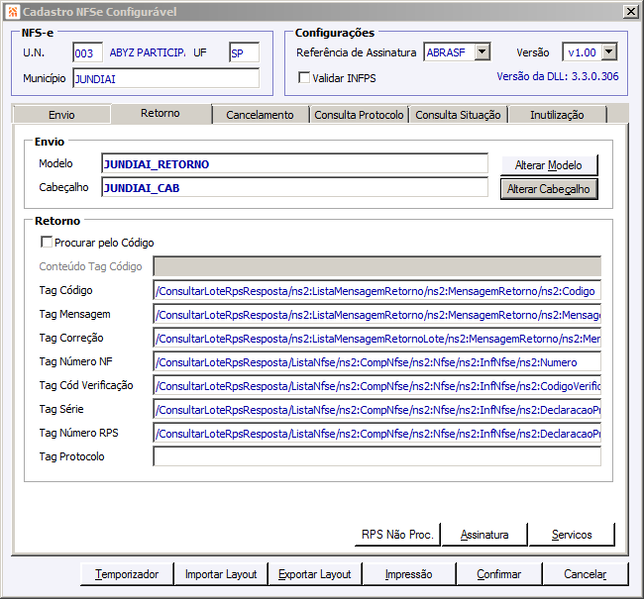This screenshot has height=599, width=644.
Task: Expand the Versão dropdown arrow
Action: pos(610,52)
